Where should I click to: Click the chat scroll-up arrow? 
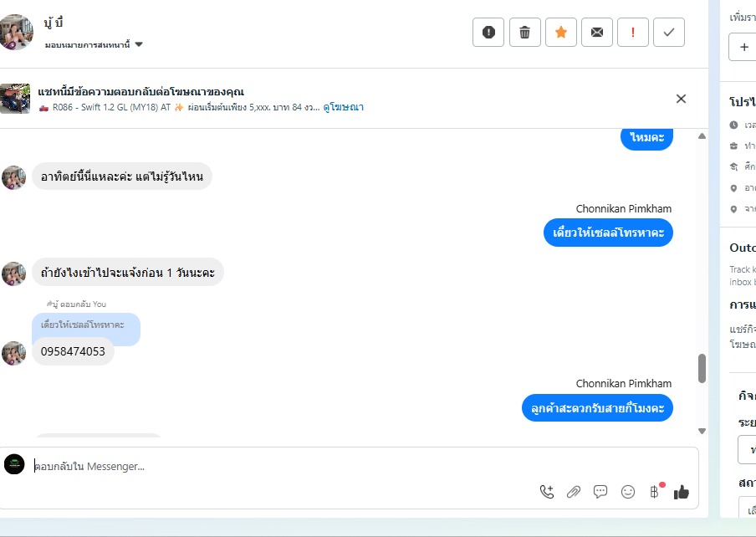point(702,136)
